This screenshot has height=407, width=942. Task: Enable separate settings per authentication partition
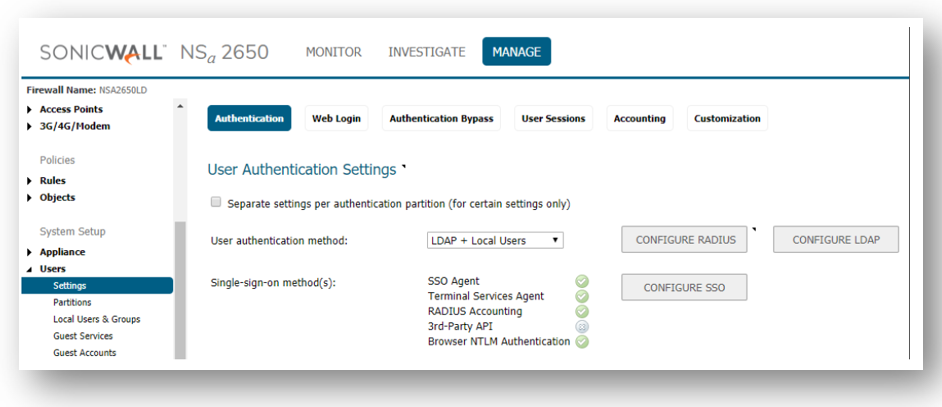tap(216, 202)
